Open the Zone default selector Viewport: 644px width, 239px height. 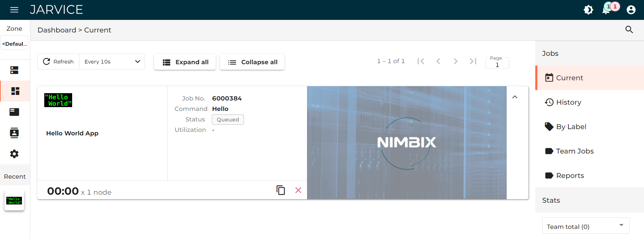click(14, 44)
